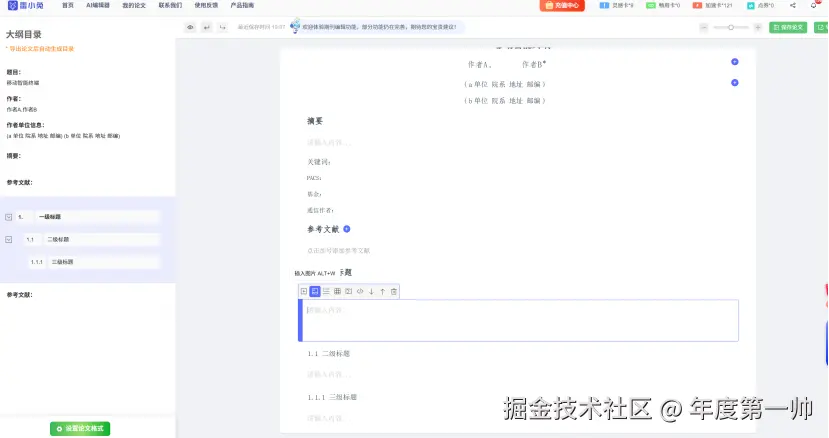The width and height of the screenshot is (829, 438).
Task: Click the green 保存论文 save button
Action: click(788, 27)
